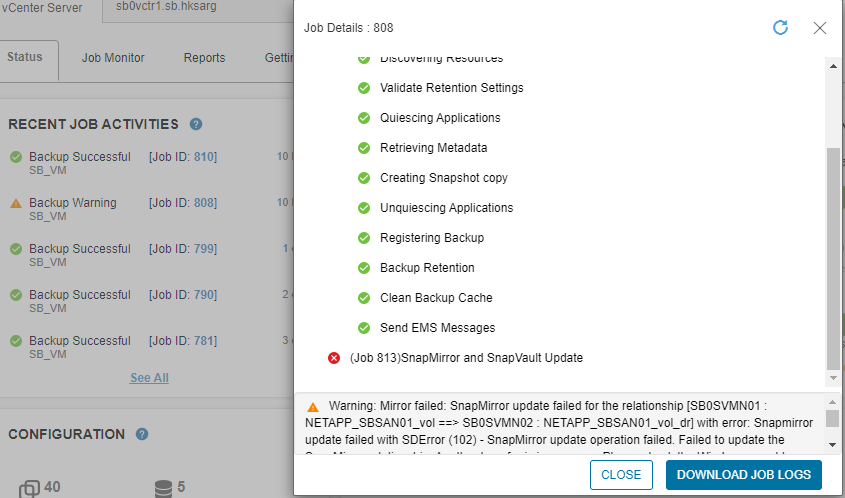Click the help icon beside Recent Job Activities

(x=196, y=125)
